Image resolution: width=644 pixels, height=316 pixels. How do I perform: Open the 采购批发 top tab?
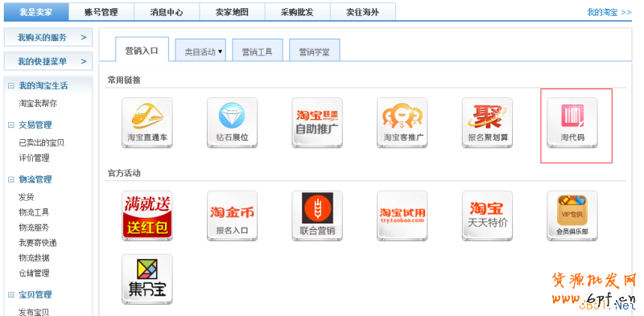click(x=297, y=12)
